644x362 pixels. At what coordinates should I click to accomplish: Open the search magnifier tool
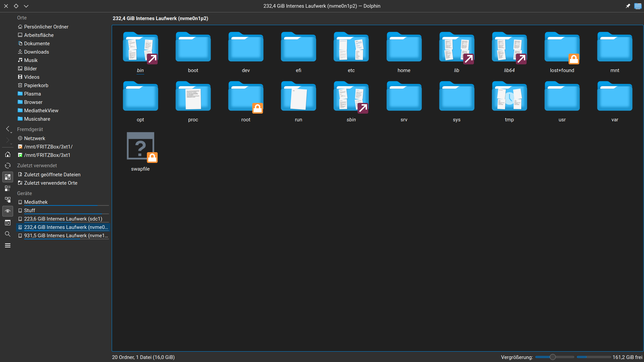pos(8,234)
